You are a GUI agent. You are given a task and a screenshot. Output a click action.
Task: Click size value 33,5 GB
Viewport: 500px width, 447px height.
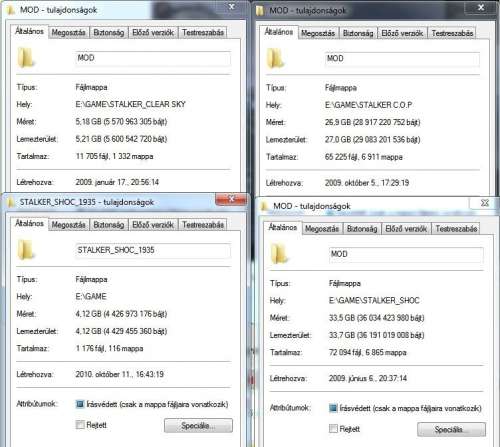[377, 318]
